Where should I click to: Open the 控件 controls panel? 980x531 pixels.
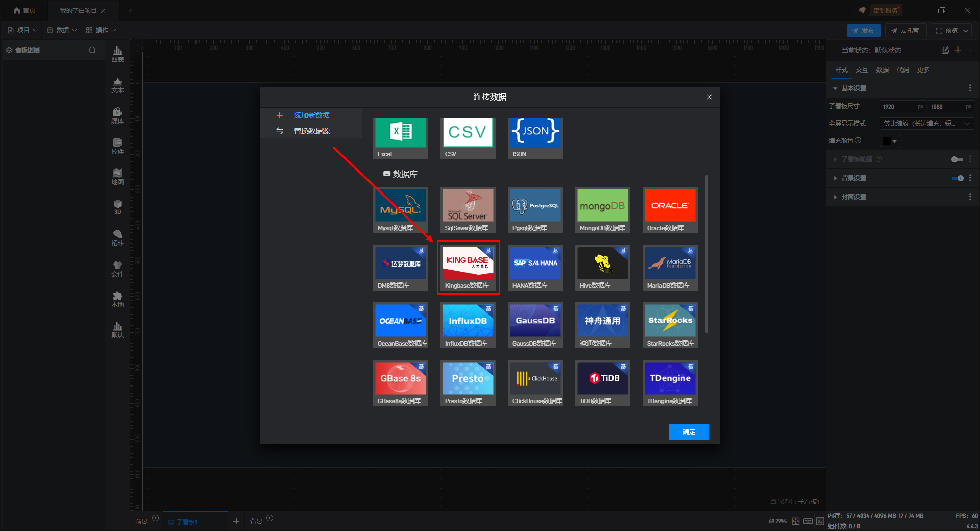117,146
